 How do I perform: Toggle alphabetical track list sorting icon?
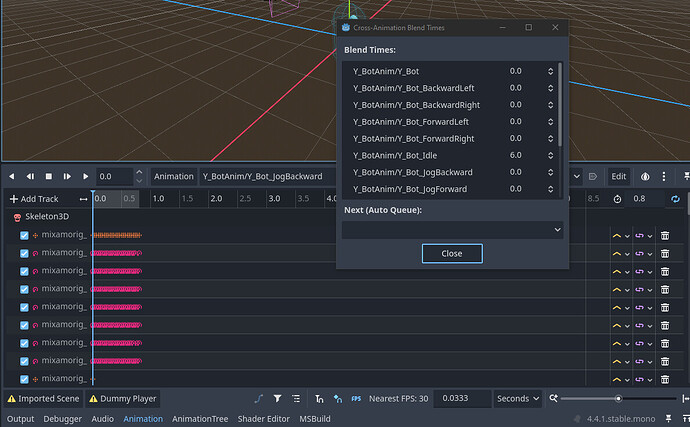(x=296, y=399)
